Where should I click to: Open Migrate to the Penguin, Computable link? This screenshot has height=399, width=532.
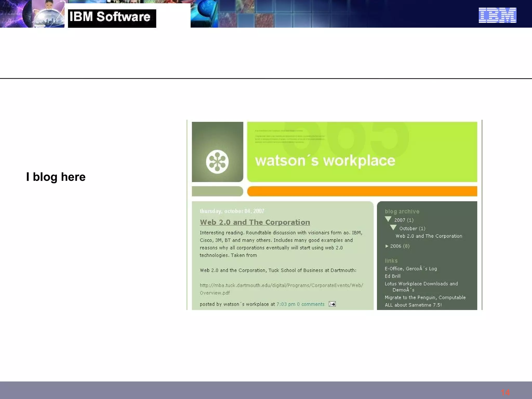click(x=425, y=297)
